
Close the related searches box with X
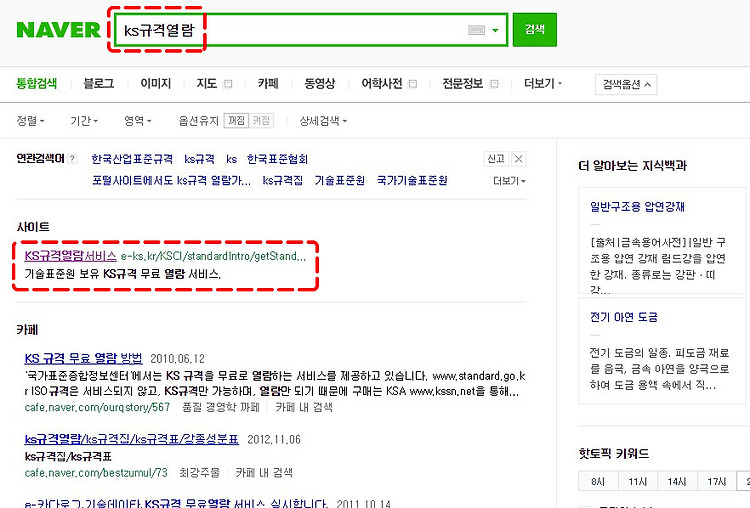point(518,159)
